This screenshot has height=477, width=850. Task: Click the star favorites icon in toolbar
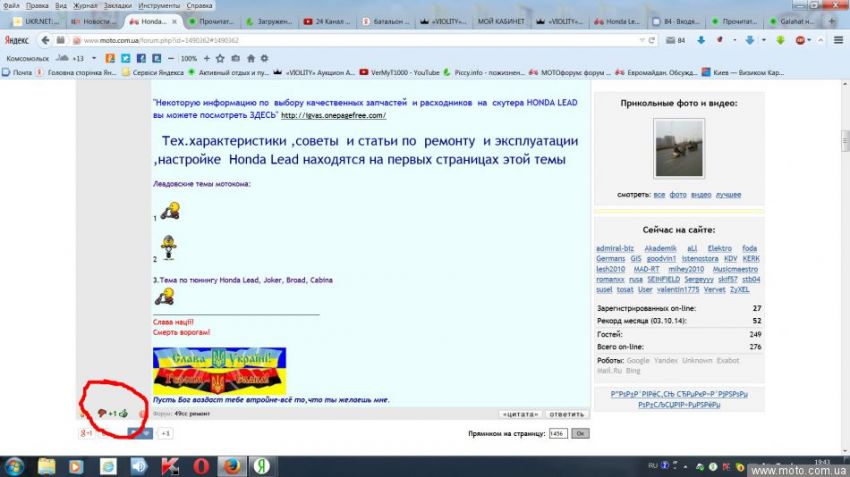click(x=220, y=58)
